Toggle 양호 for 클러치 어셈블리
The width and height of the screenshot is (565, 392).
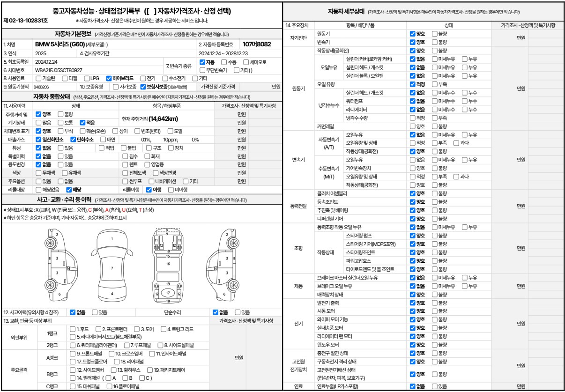pyautogui.click(x=412, y=193)
